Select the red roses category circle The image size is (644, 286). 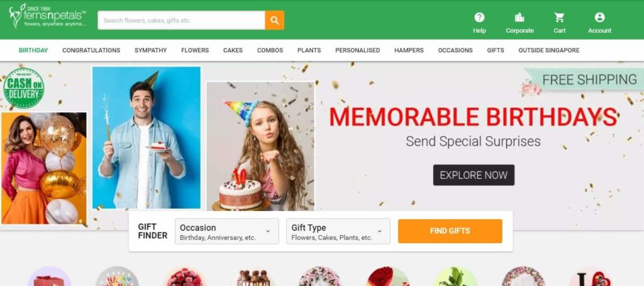coord(388,277)
